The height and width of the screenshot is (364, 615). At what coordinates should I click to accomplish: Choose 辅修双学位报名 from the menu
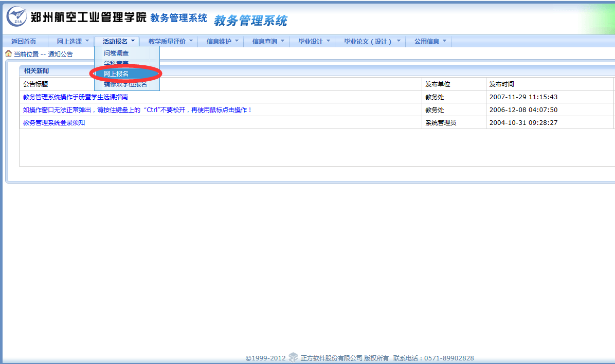click(125, 84)
